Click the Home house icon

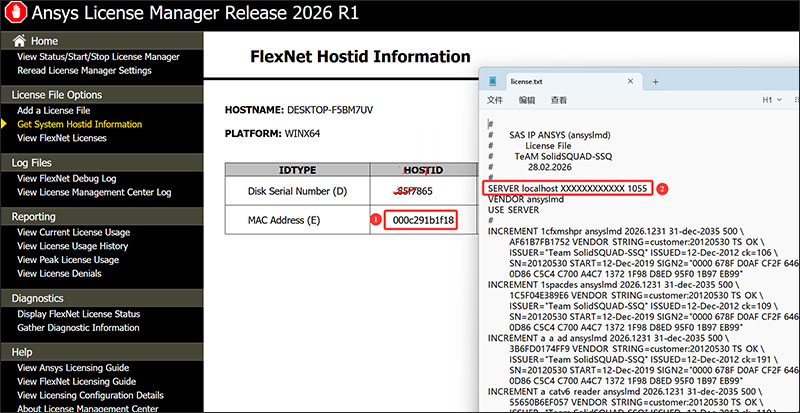click(19, 41)
